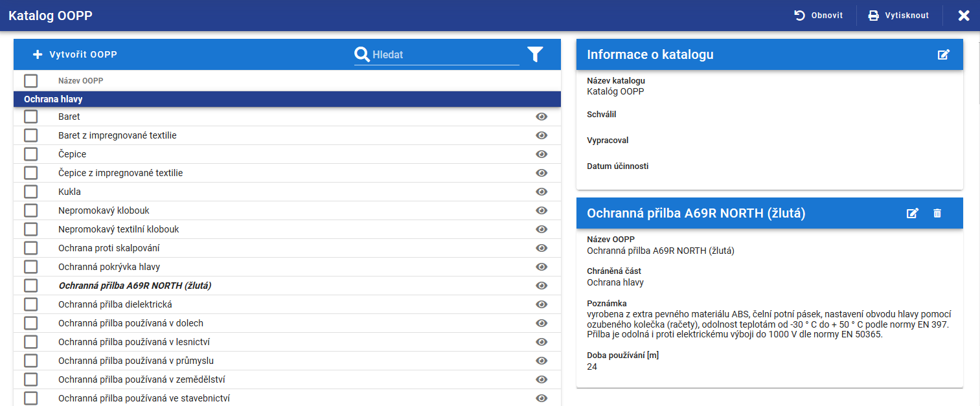Screen dimensions: 980x406
Task: Click eye icon for Nepromokavý textilní klobouk
Action: (541, 229)
